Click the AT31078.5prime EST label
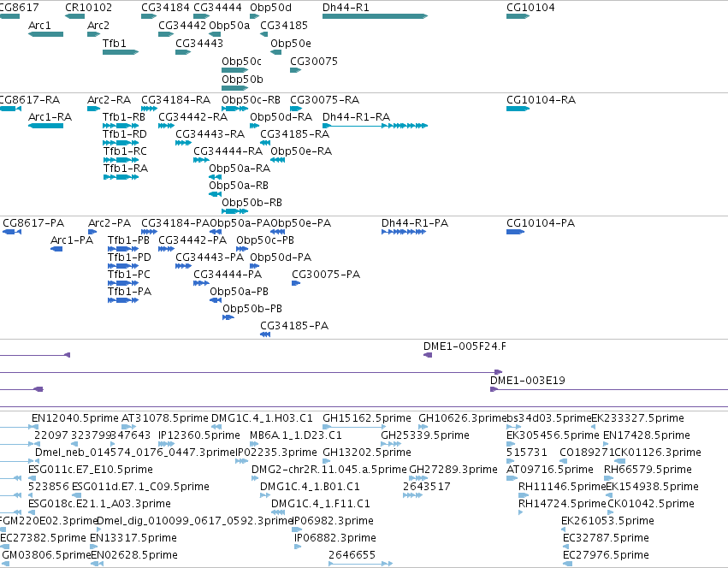728x568 pixels. coord(164,418)
